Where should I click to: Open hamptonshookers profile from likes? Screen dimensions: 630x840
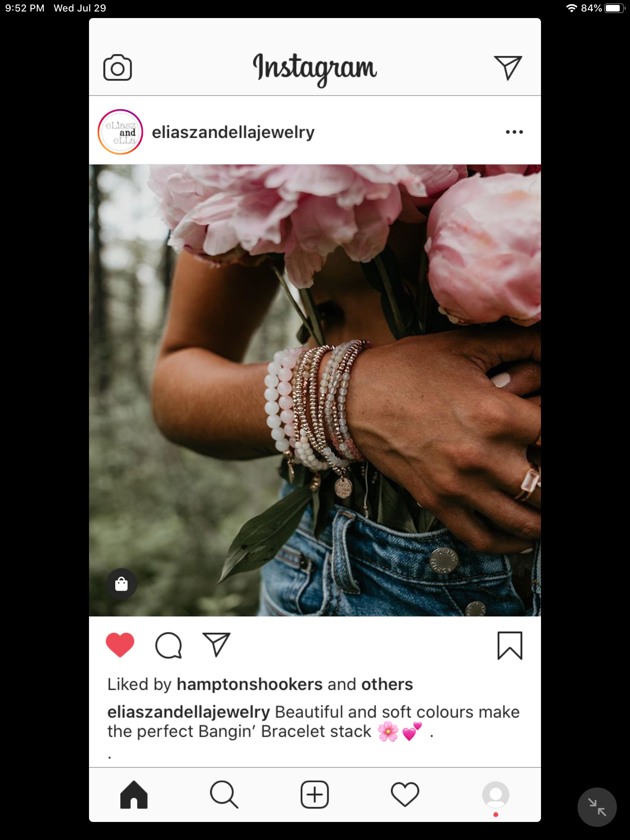tap(250, 684)
